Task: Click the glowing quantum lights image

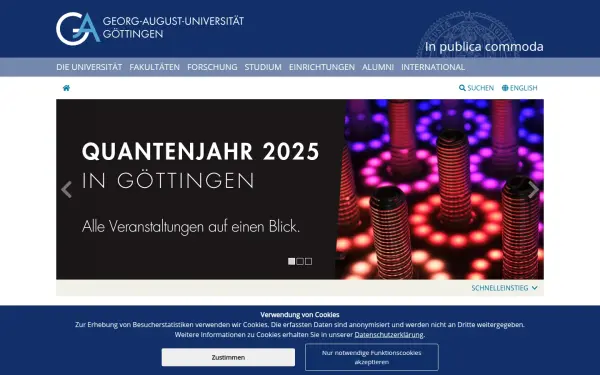Action: click(440, 189)
